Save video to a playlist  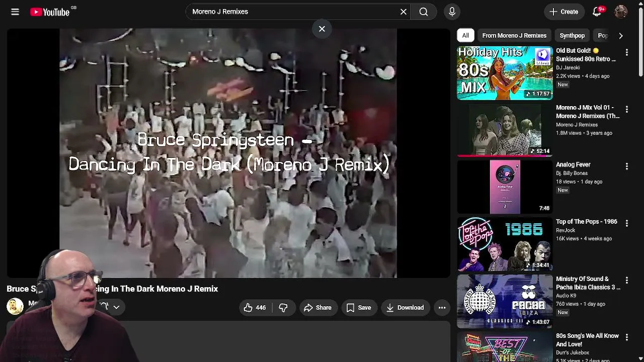(x=359, y=308)
